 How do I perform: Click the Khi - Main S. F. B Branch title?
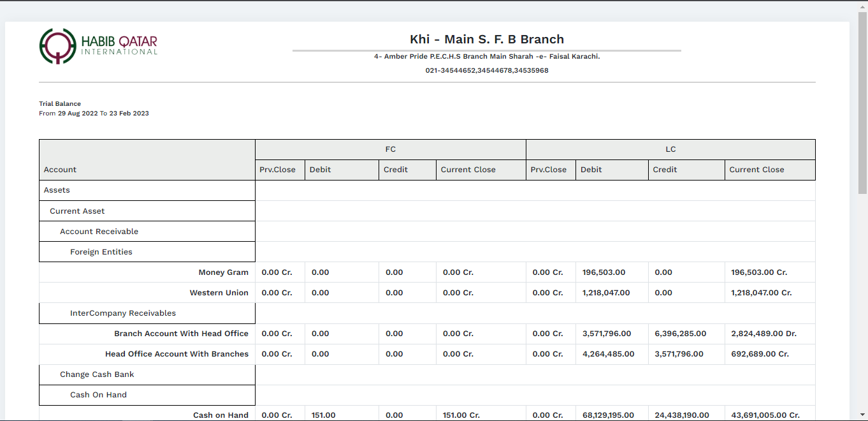point(487,40)
